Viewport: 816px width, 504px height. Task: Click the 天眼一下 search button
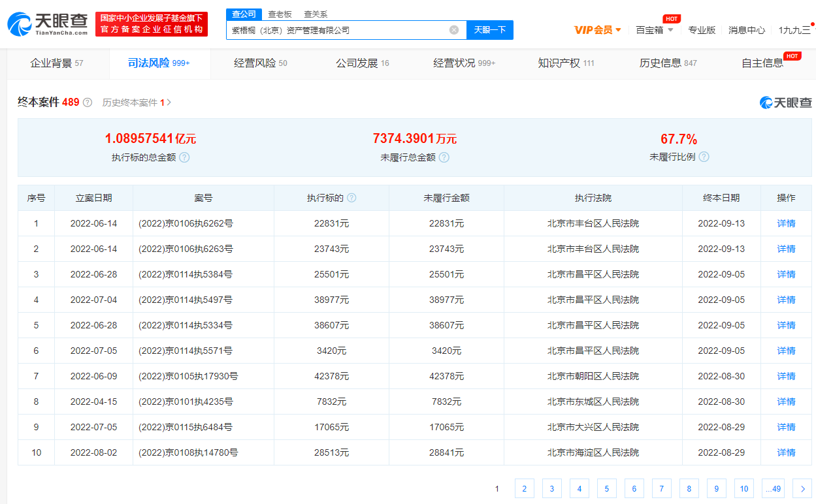click(x=490, y=30)
